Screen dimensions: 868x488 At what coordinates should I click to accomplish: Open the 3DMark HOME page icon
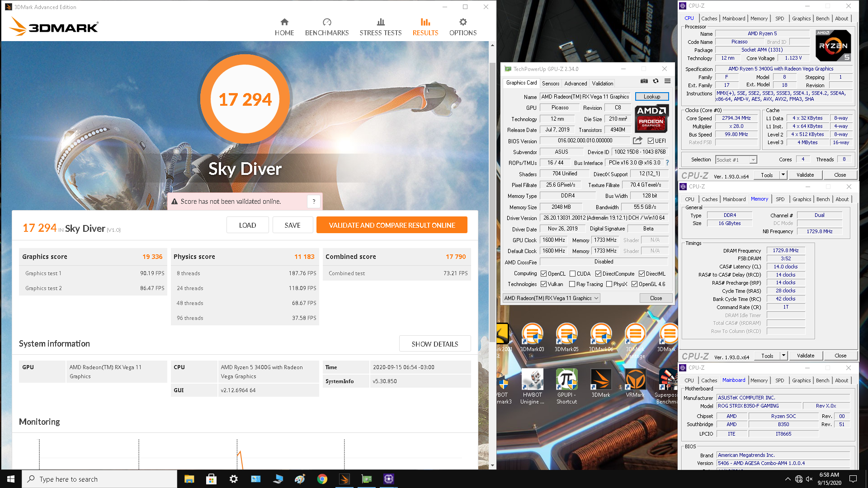[284, 22]
